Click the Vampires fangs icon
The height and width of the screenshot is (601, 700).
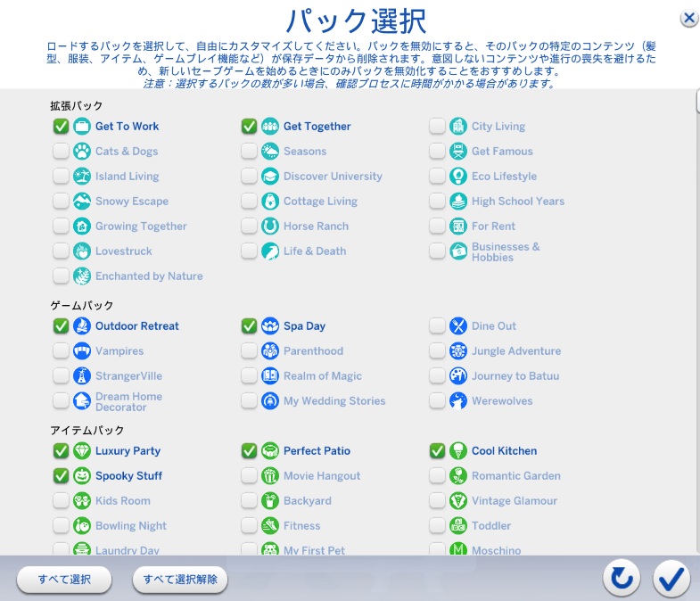[x=82, y=351]
